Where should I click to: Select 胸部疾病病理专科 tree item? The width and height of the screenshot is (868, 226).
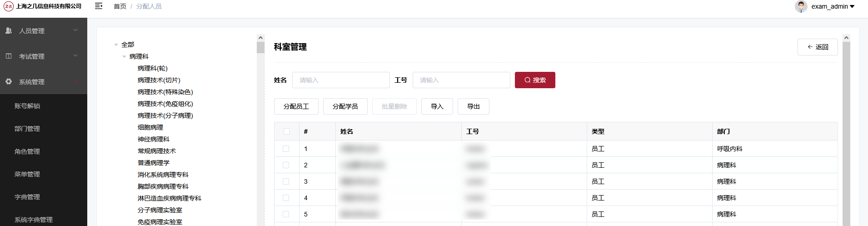pos(163,186)
